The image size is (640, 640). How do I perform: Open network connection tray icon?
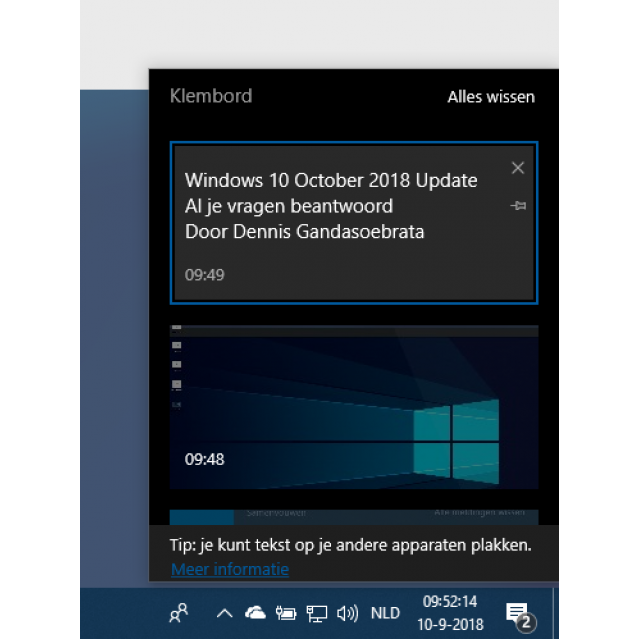317,613
